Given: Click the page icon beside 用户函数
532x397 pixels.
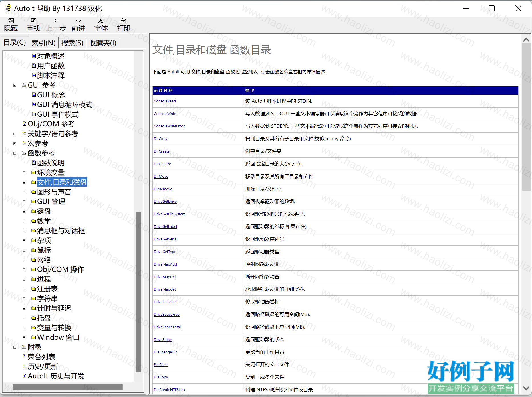Looking at the screenshot, I should (34, 66).
